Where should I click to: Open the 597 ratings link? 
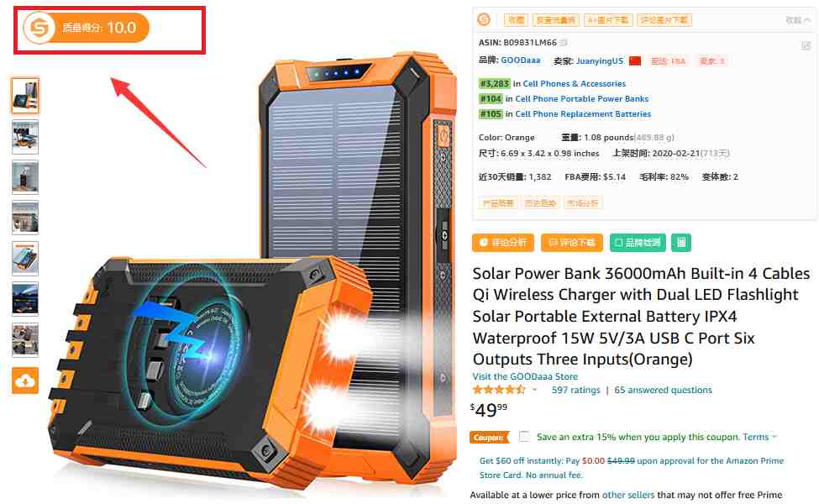click(575, 390)
